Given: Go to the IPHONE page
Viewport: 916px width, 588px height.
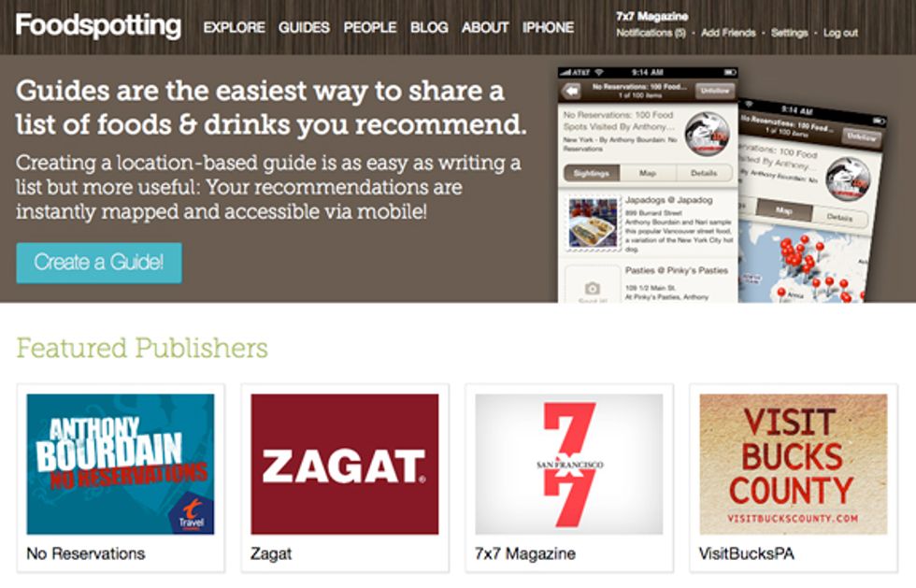Looking at the screenshot, I should tap(548, 27).
